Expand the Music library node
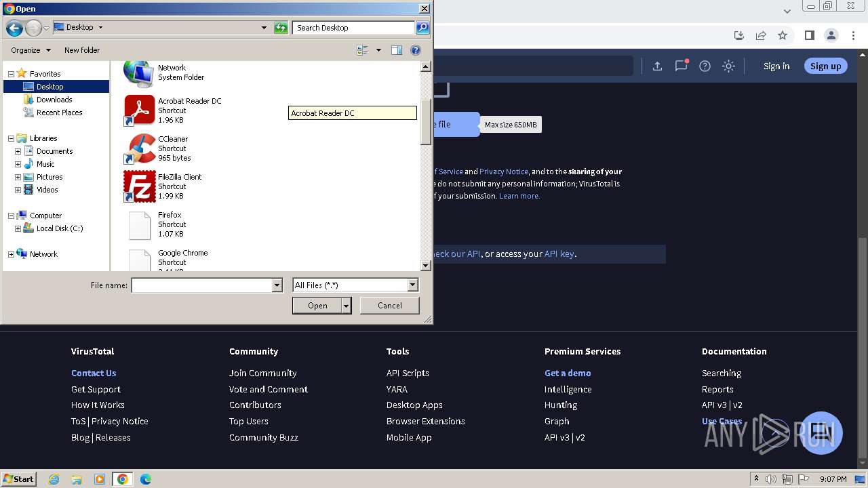 pyautogui.click(x=18, y=164)
